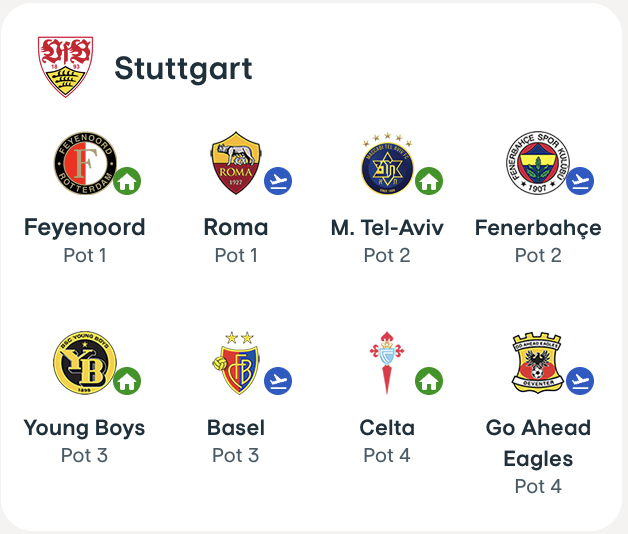Viewport: 628px width, 534px height.
Task: Click the Young Boys club logo
Action: (x=84, y=363)
